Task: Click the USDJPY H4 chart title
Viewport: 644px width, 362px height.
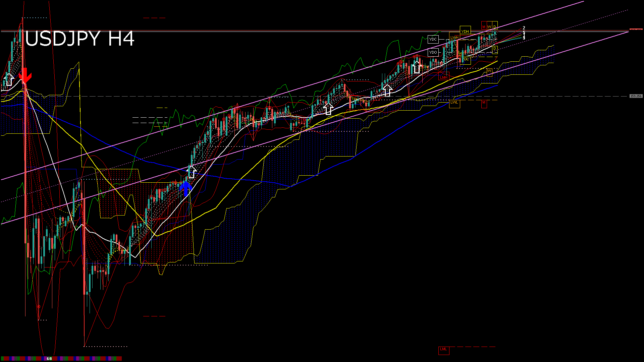Action: [x=80, y=39]
